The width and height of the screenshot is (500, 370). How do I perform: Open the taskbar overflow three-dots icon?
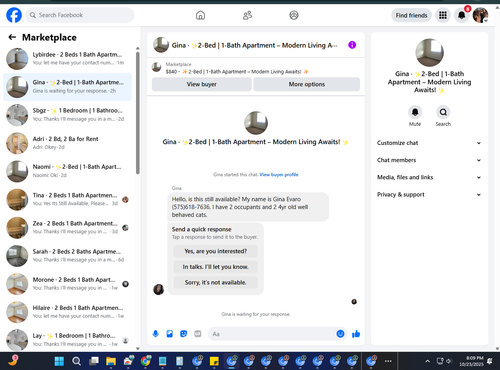[x=388, y=361]
